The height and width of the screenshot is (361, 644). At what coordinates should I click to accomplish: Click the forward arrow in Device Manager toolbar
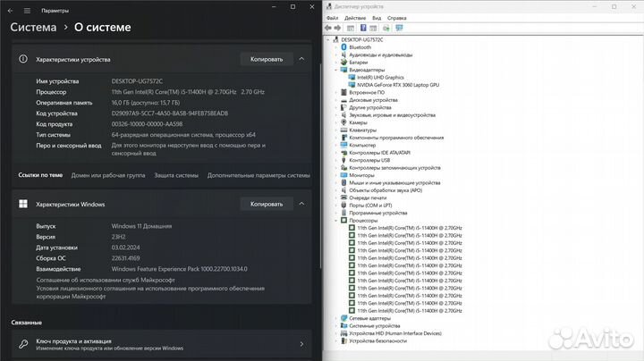tap(337, 28)
